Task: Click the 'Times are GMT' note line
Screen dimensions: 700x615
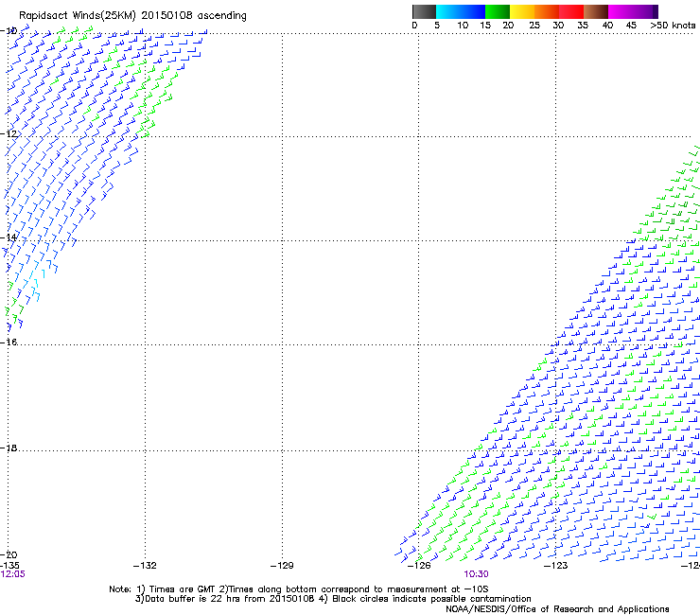Action: [x=299, y=589]
